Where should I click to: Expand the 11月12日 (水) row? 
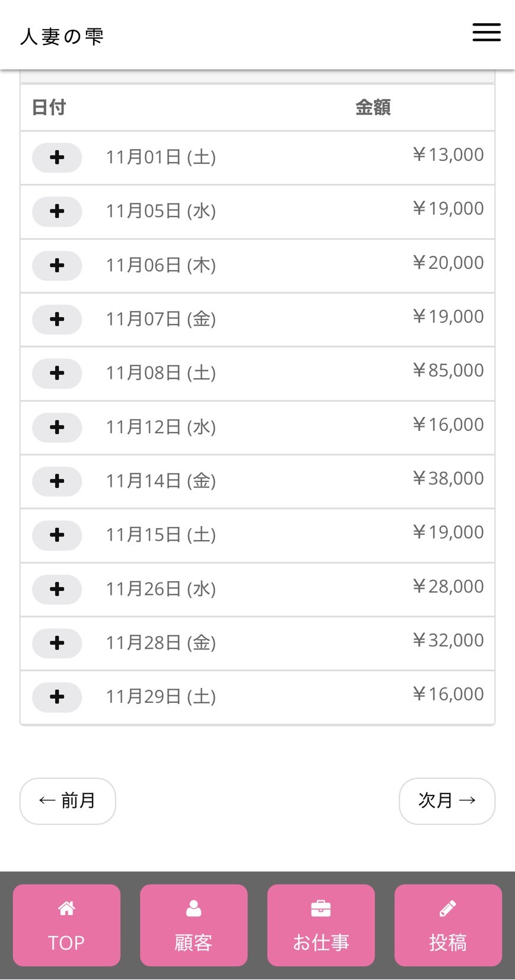click(x=57, y=427)
